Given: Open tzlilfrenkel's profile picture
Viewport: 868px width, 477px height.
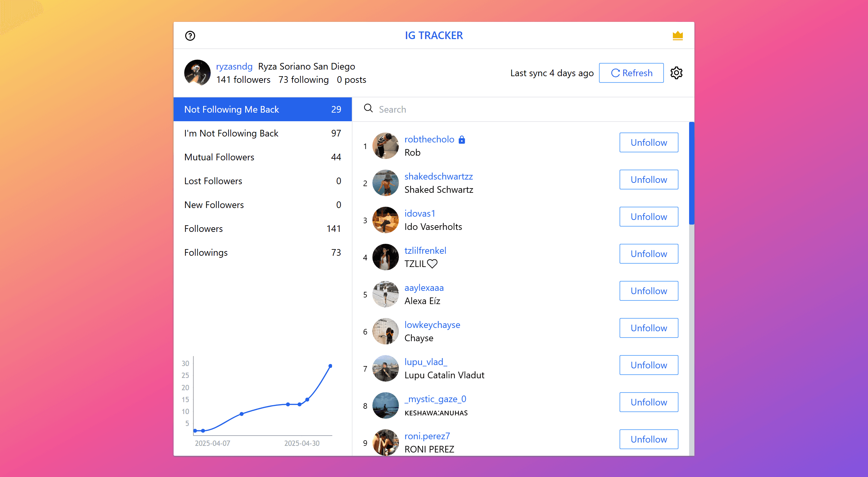Looking at the screenshot, I should (x=386, y=257).
